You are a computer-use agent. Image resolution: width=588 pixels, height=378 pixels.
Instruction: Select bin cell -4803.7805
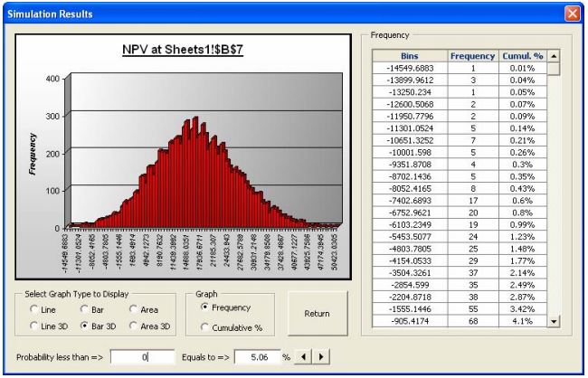(x=410, y=249)
